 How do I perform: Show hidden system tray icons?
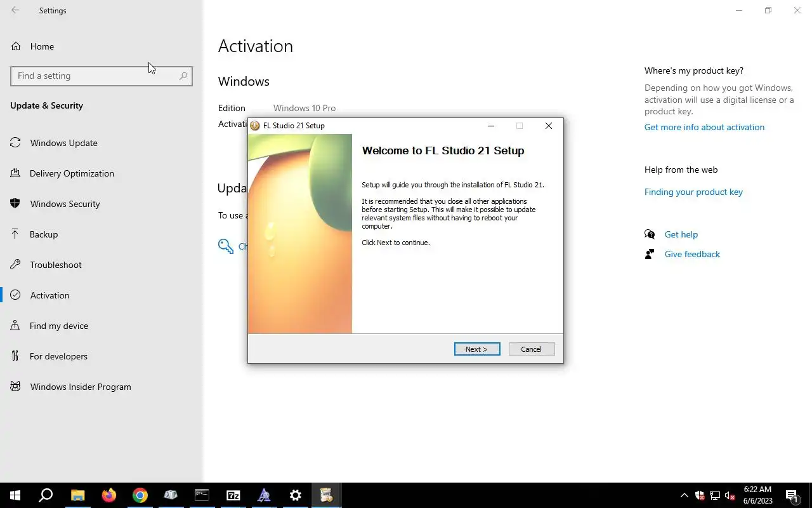[x=684, y=495]
